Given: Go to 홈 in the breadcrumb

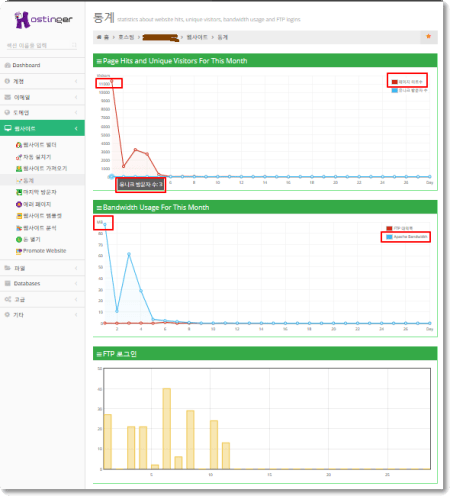Looking at the screenshot, I should pyautogui.click(x=103, y=37).
